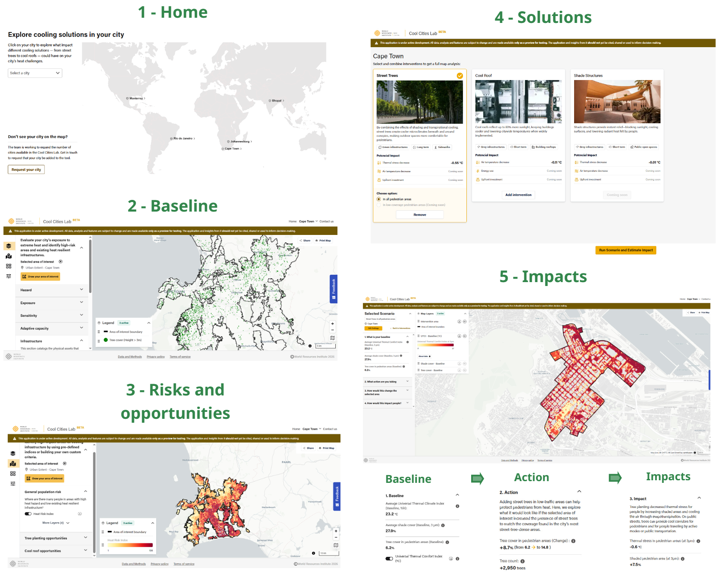Image resolution: width=716 pixels, height=588 pixels.
Task: Click 'Home' in the Risks screen header
Action: click(296, 429)
